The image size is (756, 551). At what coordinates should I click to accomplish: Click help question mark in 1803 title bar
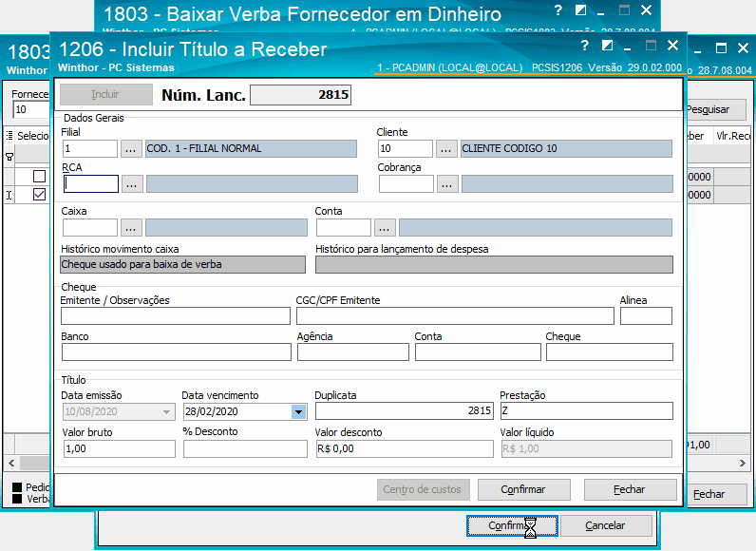click(x=558, y=10)
